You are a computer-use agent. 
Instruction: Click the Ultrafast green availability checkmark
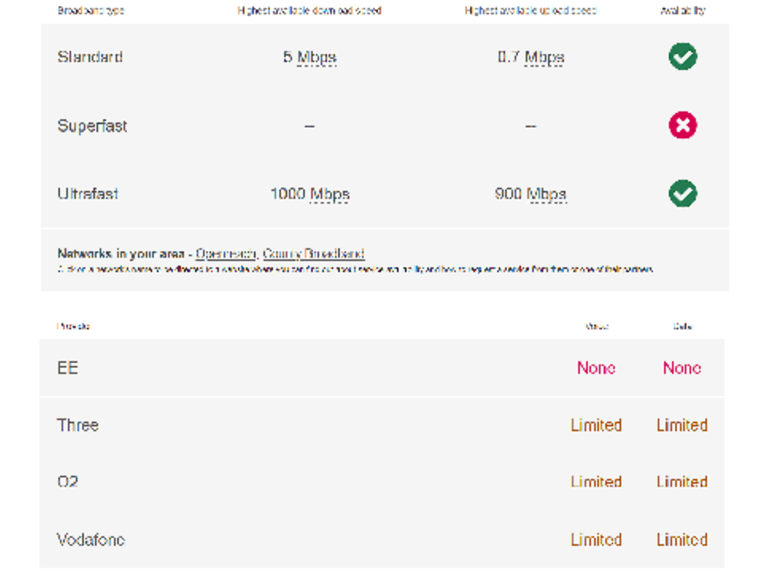tap(683, 193)
